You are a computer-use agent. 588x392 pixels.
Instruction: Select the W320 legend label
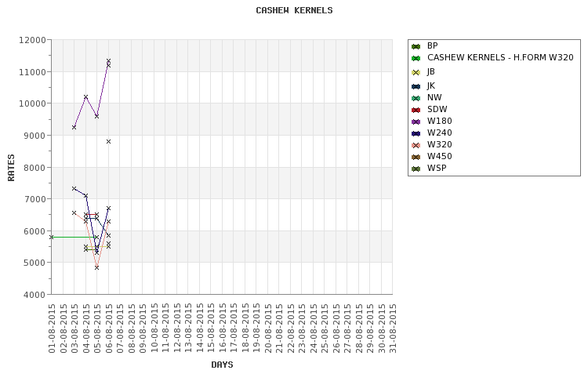(440, 144)
